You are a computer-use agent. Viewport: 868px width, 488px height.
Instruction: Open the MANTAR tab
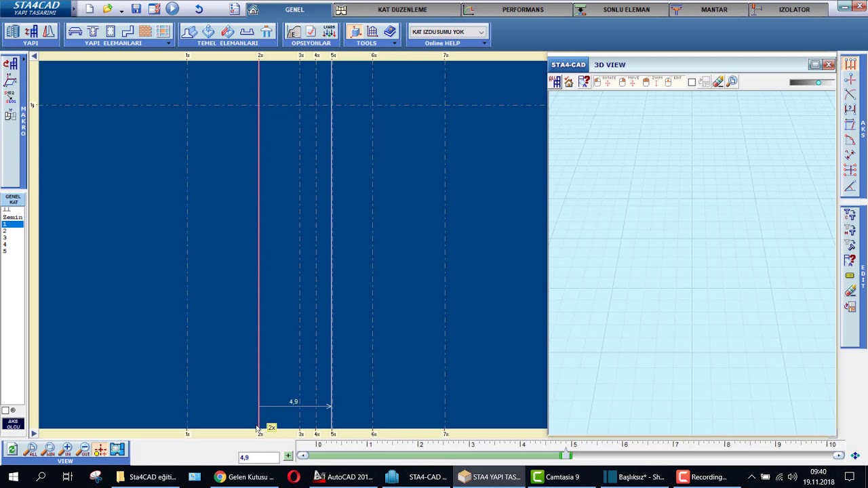(x=714, y=9)
